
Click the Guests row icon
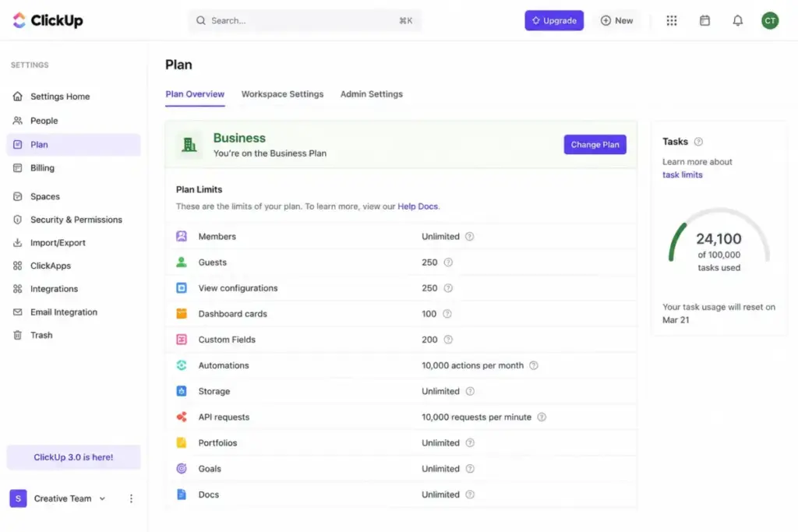pyautogui.click(x=181, y=262)
